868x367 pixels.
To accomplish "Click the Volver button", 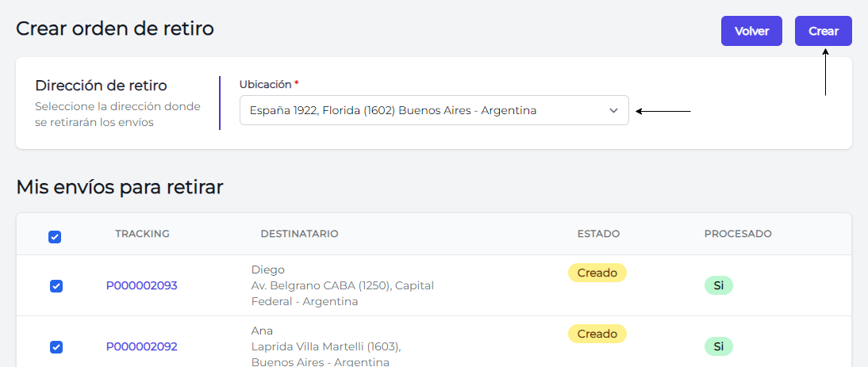I will point(751,31).
